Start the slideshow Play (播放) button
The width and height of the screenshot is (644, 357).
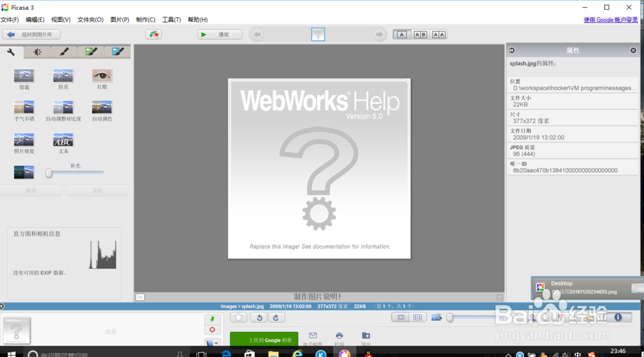coord(220,35)
